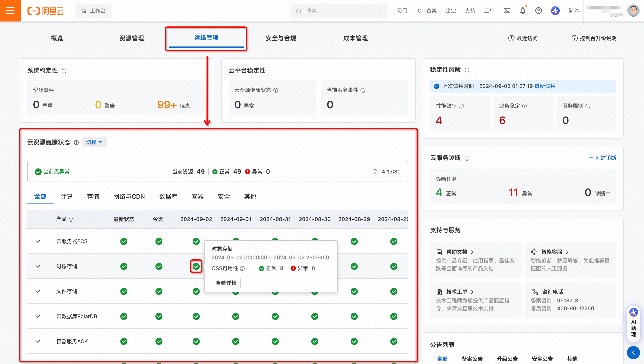Filter resources by 存储 tab
The image size is (644, 364).
click(x=93, y=196)
